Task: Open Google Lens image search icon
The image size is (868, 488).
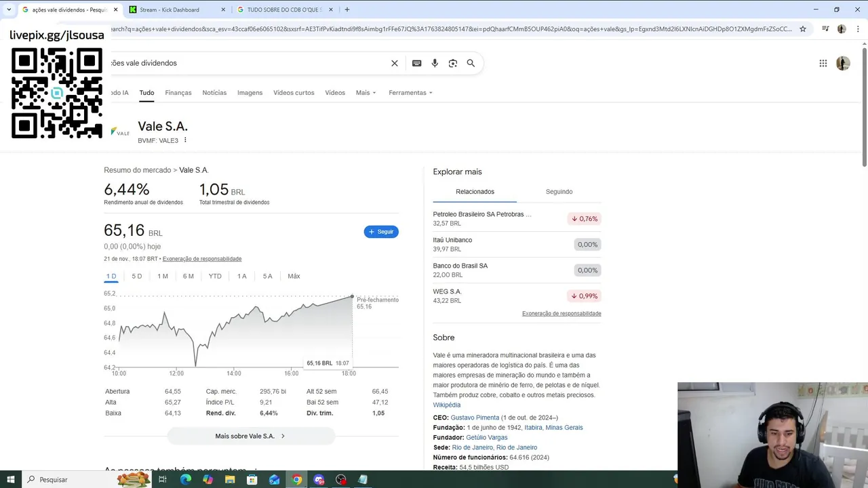Action: 453,63
